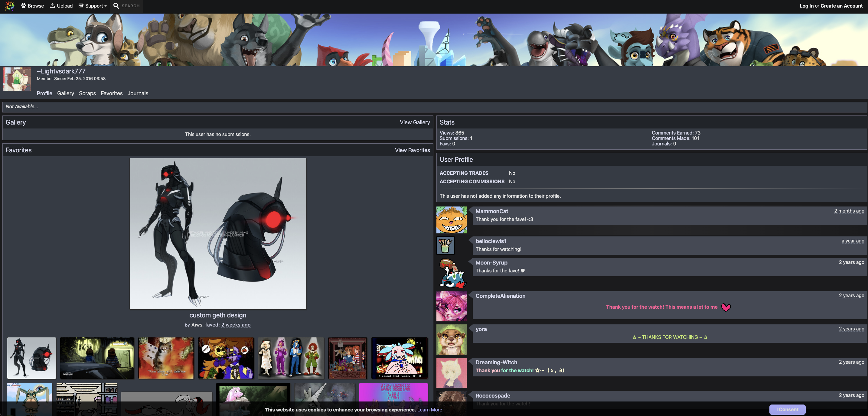Screen dimensions: 868x416
Task: Switch to the Gallery tab
Action: 65,93
